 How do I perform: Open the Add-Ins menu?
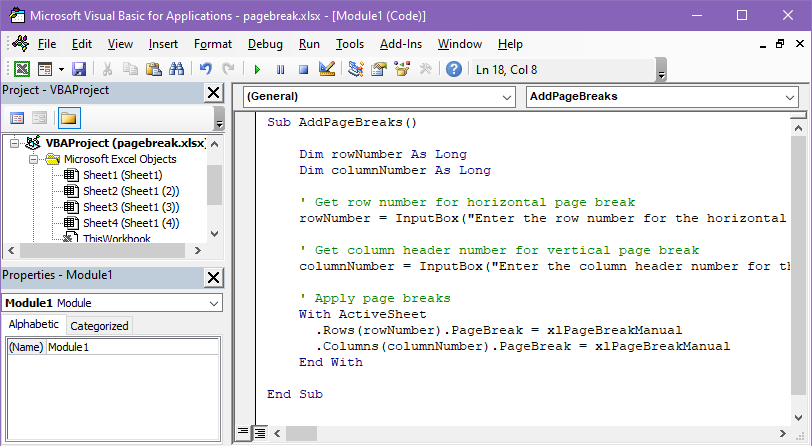tap(401, 44)
